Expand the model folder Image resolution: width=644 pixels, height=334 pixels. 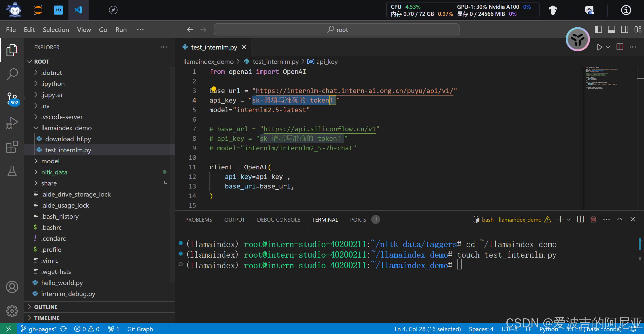point(50,161)
